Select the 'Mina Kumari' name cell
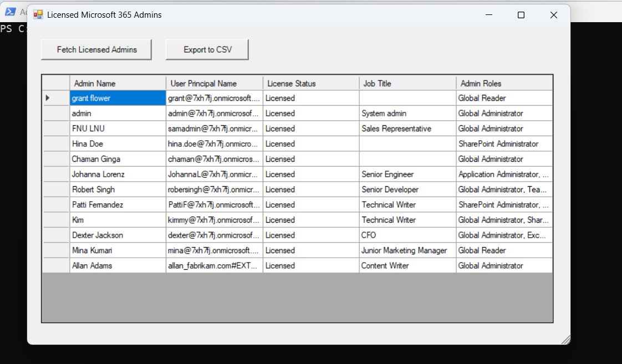This screenshot has height=364, width=622. tap(118, 250)
